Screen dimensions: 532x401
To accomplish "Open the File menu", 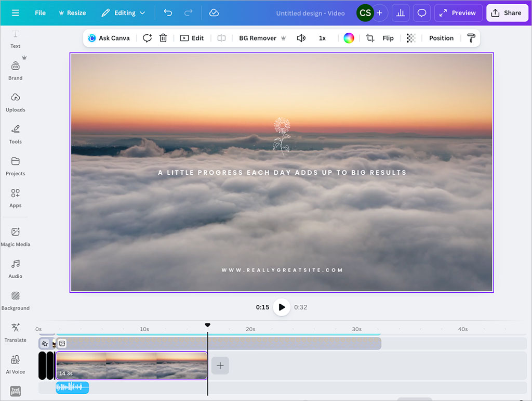I will click(x=40, y=12).
